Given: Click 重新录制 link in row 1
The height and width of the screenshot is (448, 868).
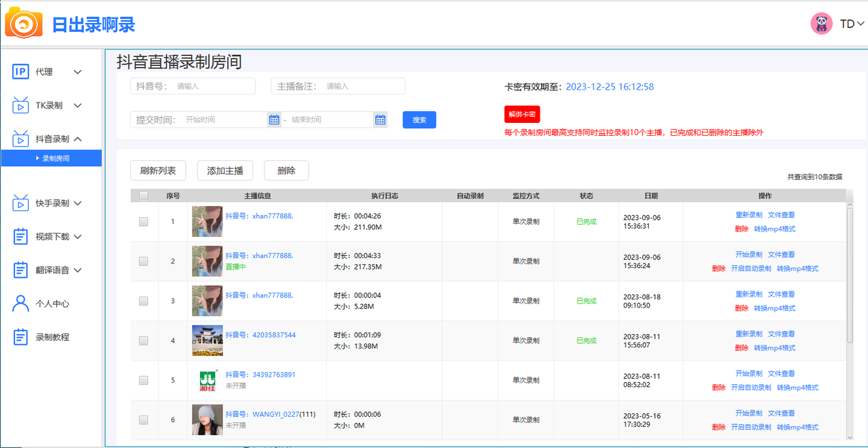Looking at the screenshot, I should click(x=749, y=215).
